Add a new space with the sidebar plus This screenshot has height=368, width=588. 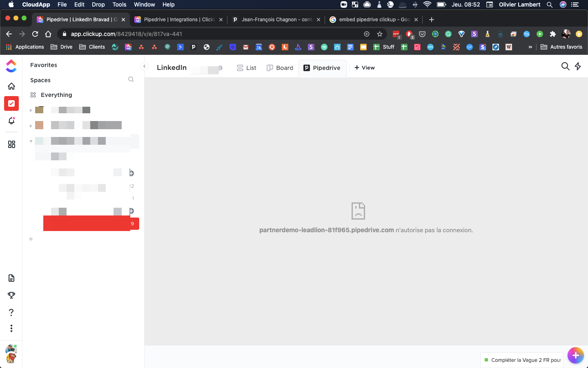click(31, 239)
